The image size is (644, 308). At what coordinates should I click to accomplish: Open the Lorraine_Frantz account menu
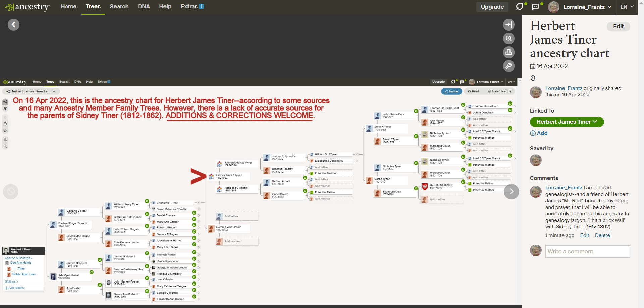coord(584,7)
